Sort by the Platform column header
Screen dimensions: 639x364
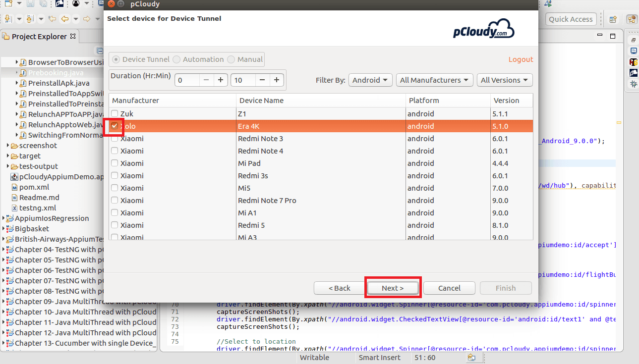(x=448, y=101)
